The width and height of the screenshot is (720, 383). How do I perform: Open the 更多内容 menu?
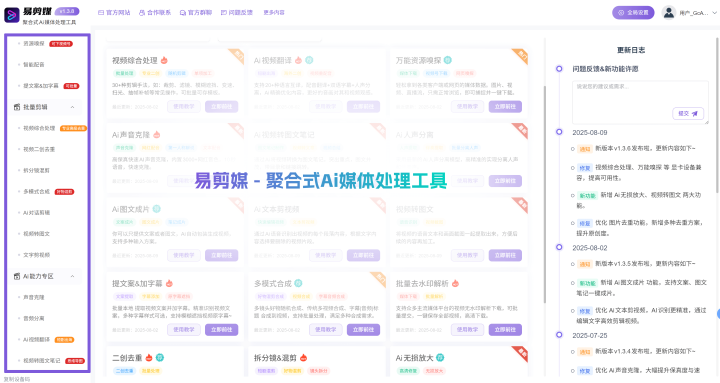274,12
